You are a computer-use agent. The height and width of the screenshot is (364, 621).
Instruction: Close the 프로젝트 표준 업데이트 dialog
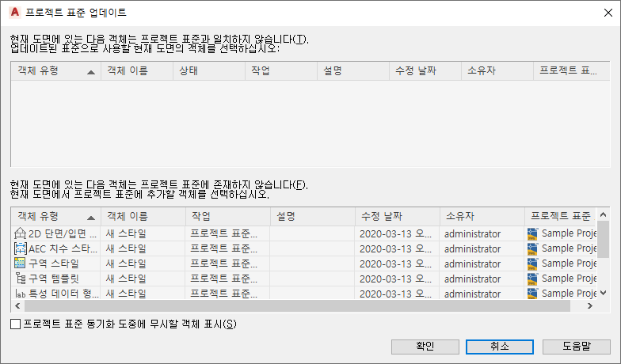608,13
